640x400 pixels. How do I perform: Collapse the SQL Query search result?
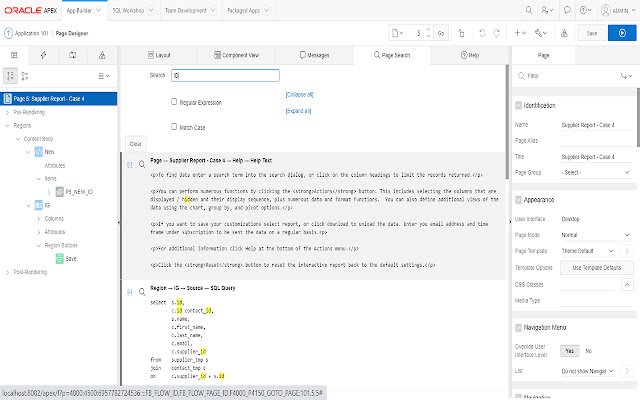[x=130, y=292]
